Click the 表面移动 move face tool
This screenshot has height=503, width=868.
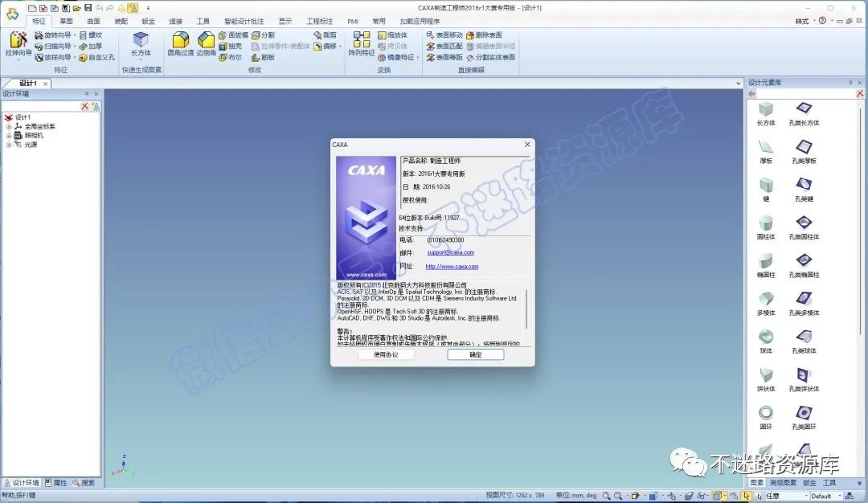(444, 35)
